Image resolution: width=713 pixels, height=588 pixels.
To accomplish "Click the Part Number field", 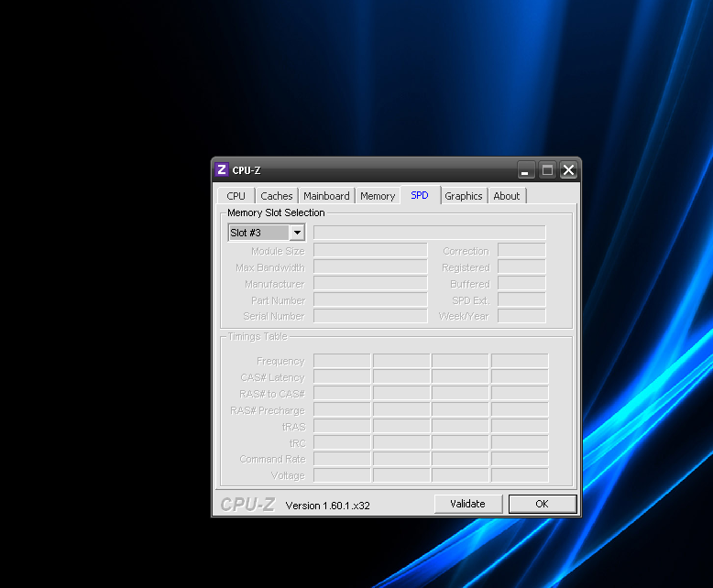I will [370, 299].
